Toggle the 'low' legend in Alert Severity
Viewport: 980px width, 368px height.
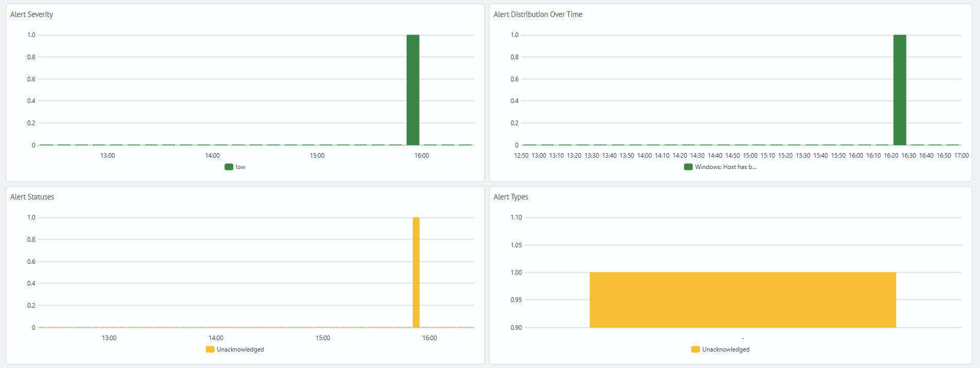pyautogui.click(x=235, y=167)
